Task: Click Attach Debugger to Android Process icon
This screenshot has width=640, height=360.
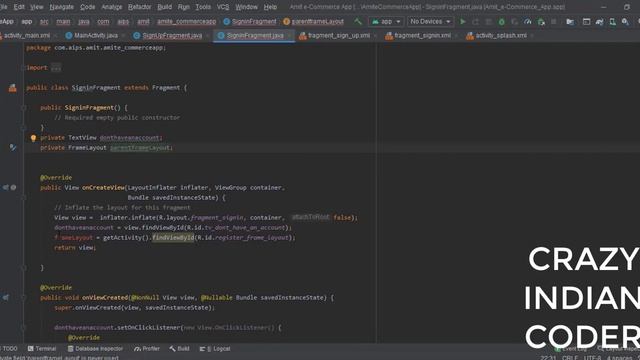Action: point(541,22)
